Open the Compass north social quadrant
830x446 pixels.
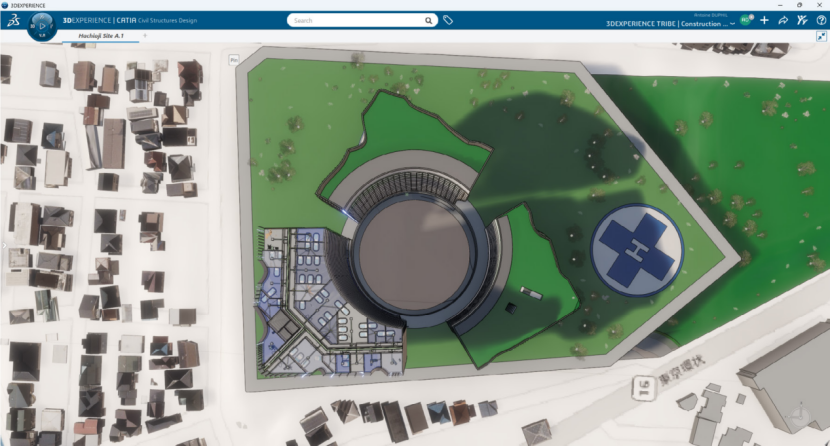[x=42, y=16]
